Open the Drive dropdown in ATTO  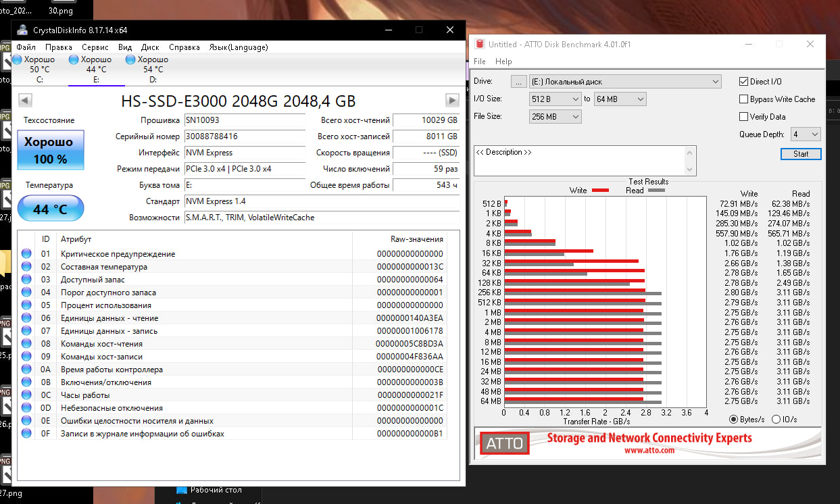(x=625, y=82)
